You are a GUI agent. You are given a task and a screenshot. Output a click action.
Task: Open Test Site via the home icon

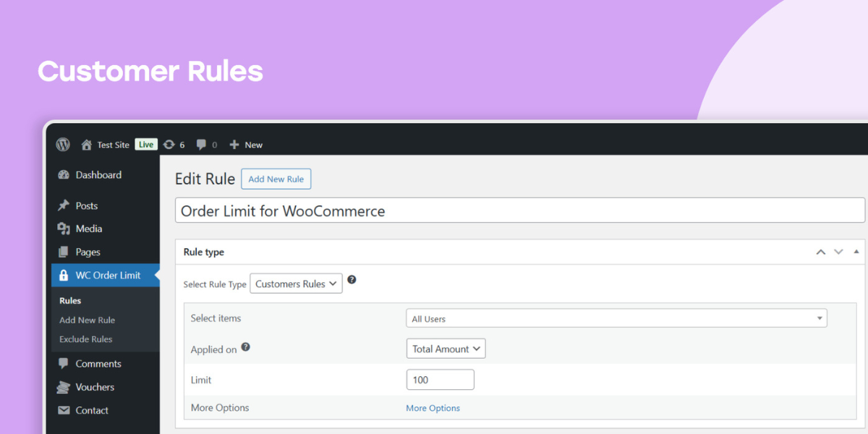pyautogui.click(x=86, y=144)
